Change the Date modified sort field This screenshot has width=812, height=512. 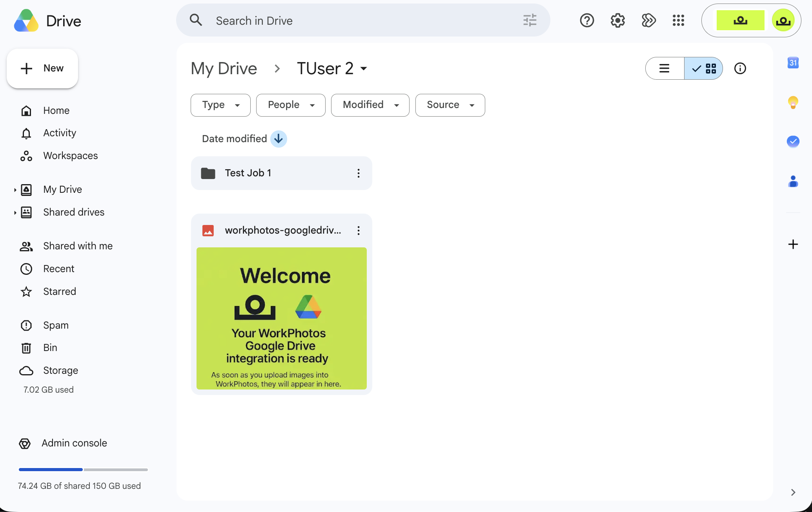click(x=234, y=139)
